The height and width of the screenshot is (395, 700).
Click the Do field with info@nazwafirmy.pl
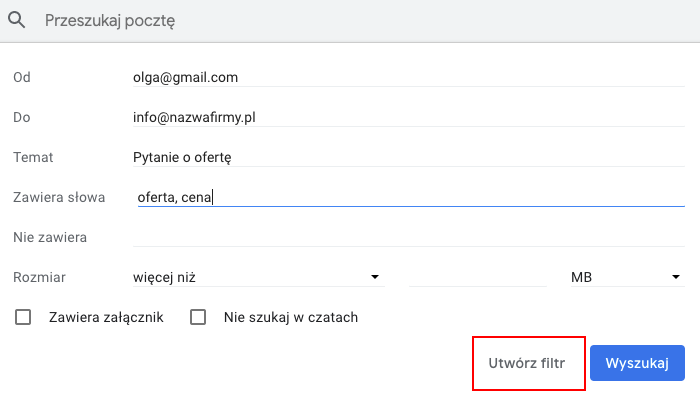[x=408, y=117]
